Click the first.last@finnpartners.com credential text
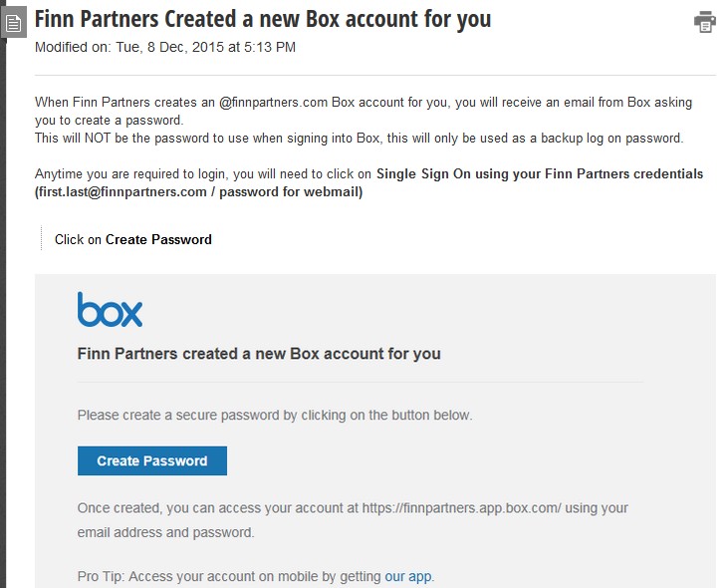Image resolution: width=728 pixels, height=588 pixels. 122,191
